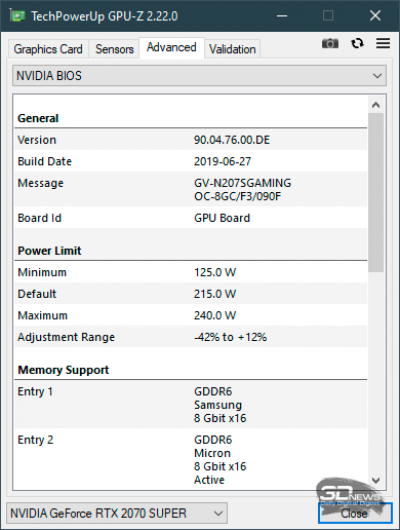400x530 pixels.
Task: Select the Adjustment Range row
Action: (x=191, y=337)
